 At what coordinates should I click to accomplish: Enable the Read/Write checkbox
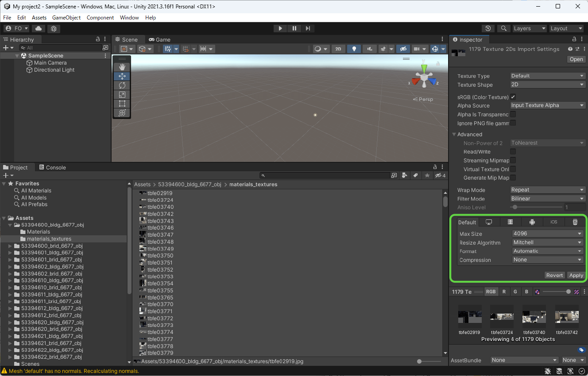click(513, 152)
